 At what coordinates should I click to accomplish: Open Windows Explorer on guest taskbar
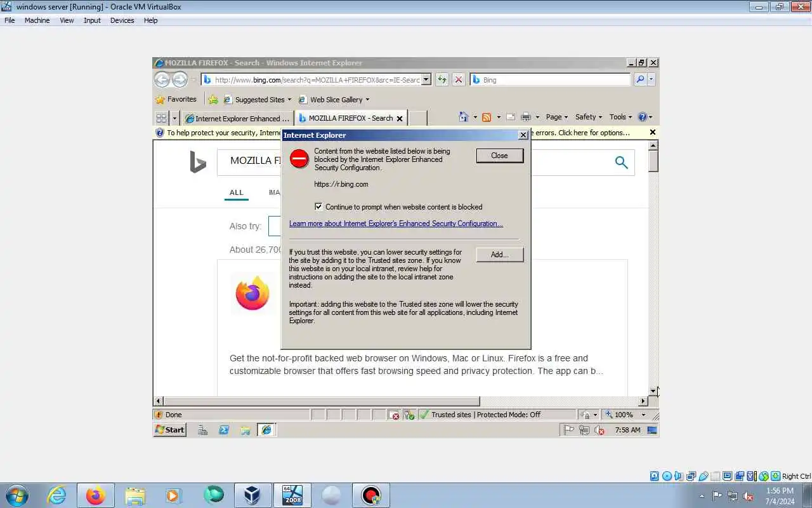click(x=245, y=430)
